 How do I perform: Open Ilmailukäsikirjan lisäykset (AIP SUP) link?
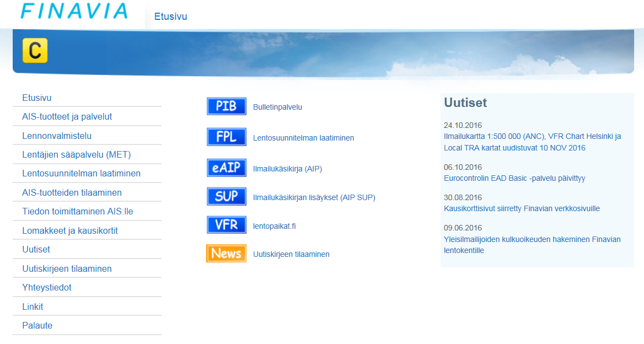[314, 197]
